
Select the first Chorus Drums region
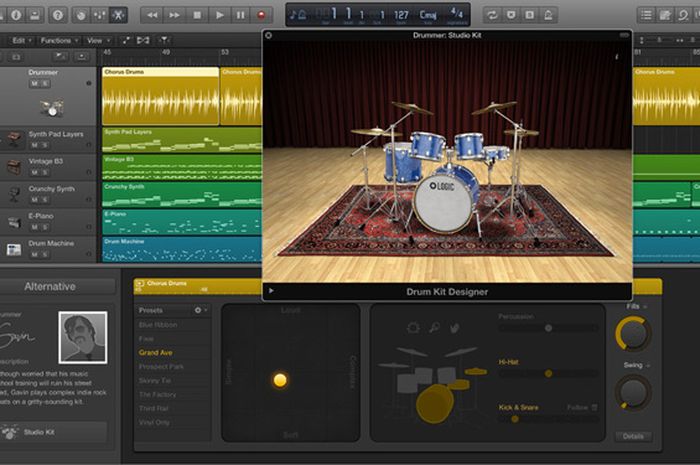pos(161,96)
